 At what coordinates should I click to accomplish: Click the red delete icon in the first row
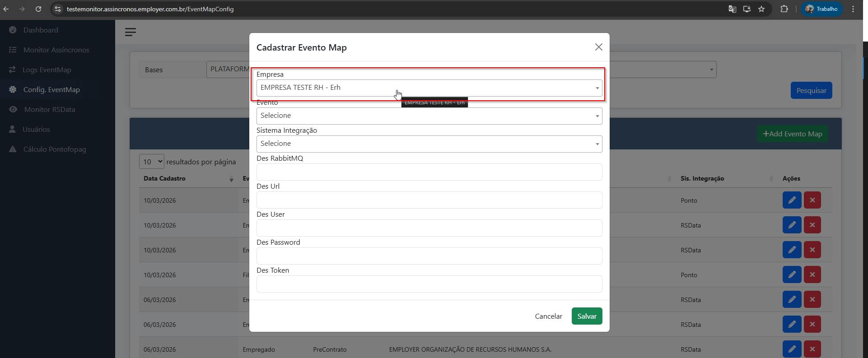pyautogui.click(x=812, y=200)
